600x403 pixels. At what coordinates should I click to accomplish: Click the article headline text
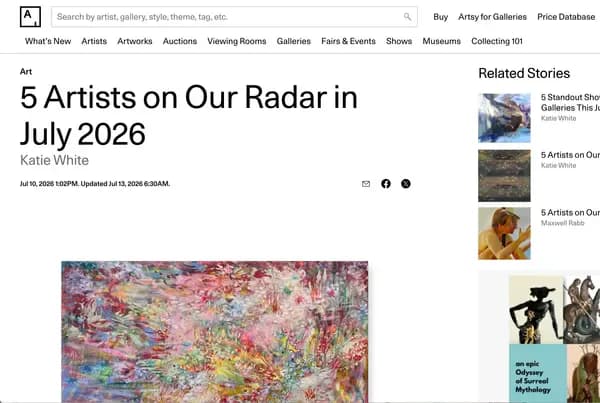(189, 116)
